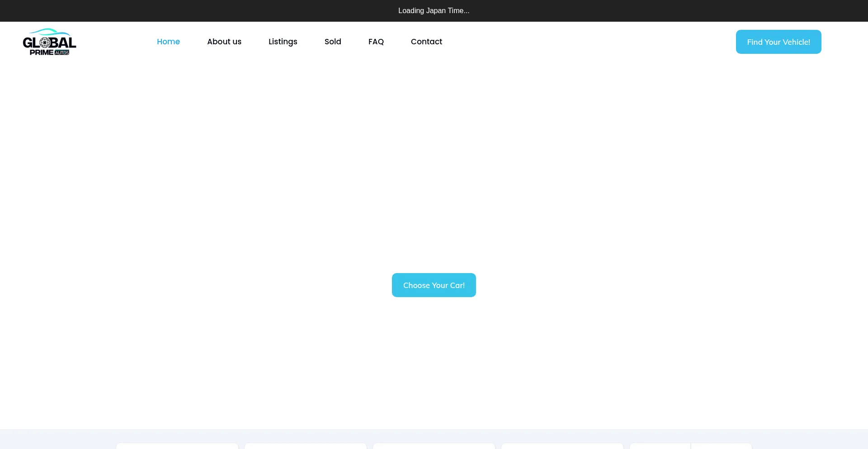
Task: Select the leftmost card in the bottom row
Action: point(177,446)
